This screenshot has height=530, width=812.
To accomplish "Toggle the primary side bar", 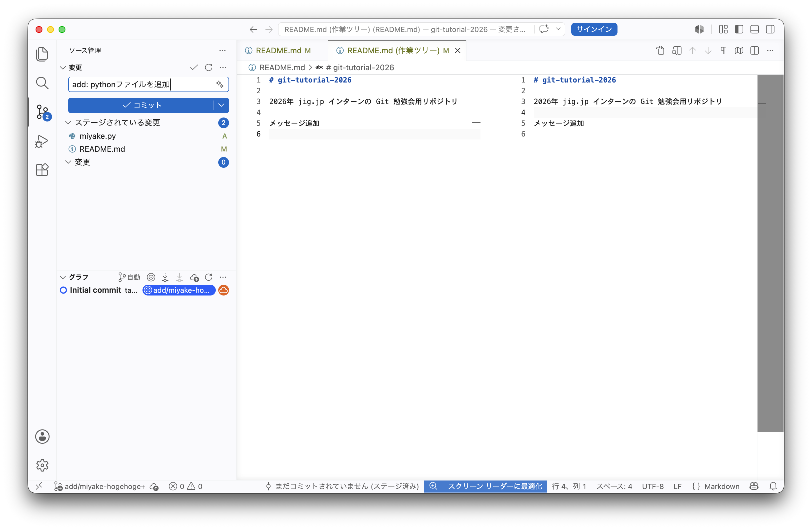I will click(x=739, y=29).
